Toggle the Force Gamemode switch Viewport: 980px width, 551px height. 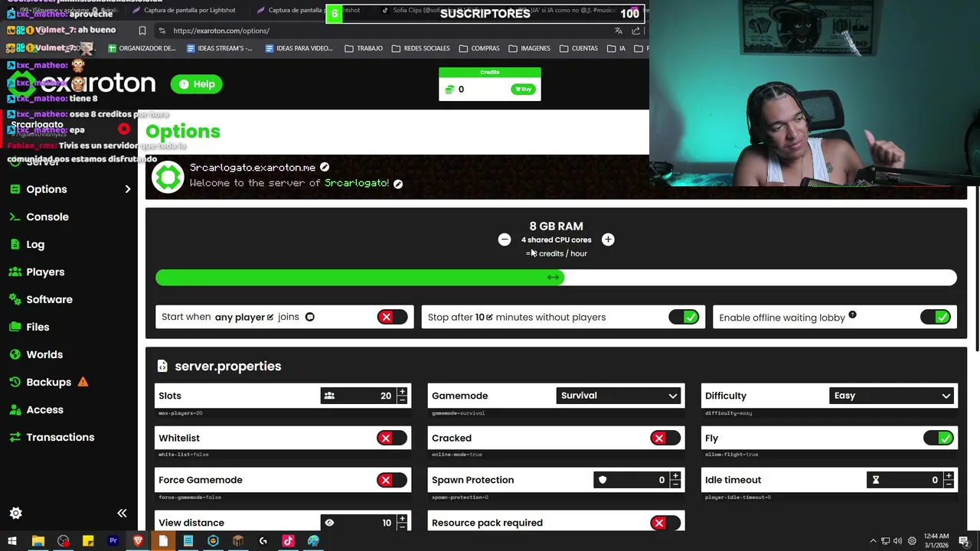pos(392,480)
